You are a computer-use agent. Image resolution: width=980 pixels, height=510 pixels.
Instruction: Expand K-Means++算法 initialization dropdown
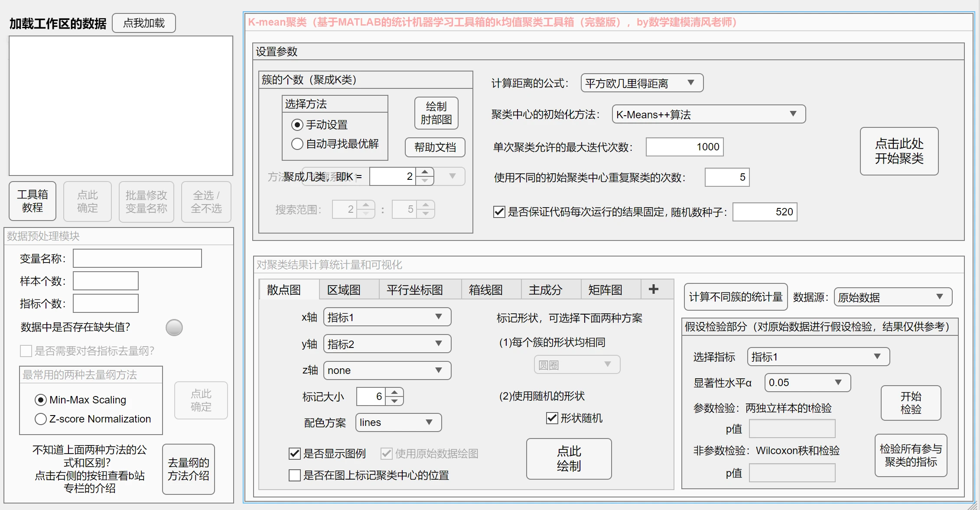708,114
